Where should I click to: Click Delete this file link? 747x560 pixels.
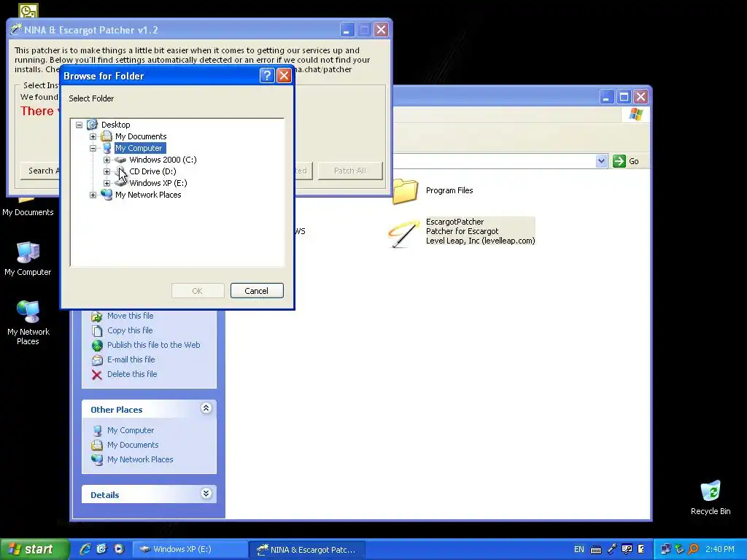pos(132,374)
